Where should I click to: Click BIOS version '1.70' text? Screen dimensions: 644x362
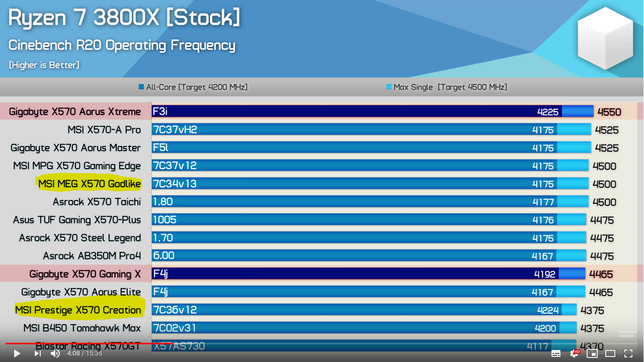pos(163,238)
